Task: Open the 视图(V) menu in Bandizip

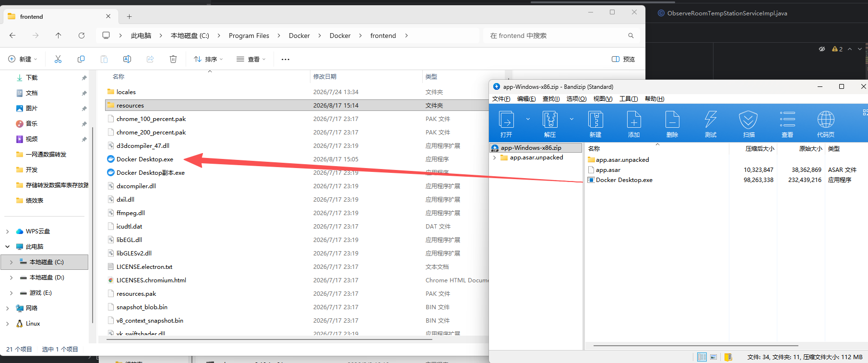Action: [603, 98]
